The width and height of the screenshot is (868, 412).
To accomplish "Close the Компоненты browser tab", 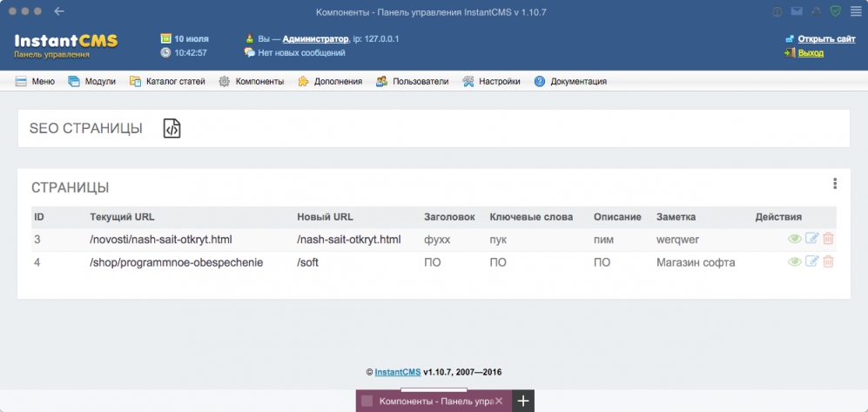I will [x=499, y=401].
